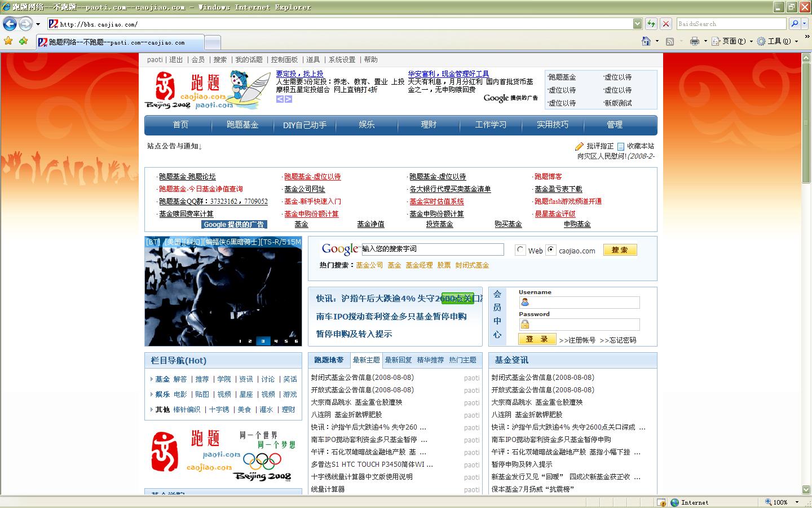Click the browser Forward arrow button
This screenshot has width=812, height=508.
25,24
